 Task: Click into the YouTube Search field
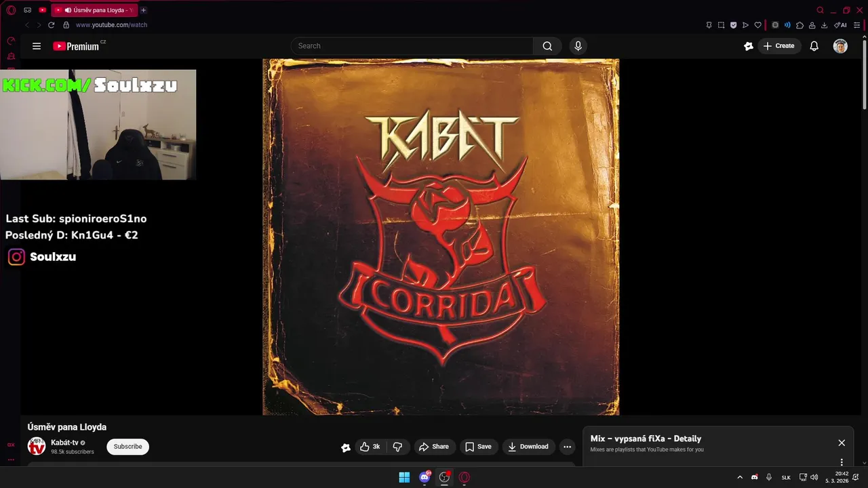412,46
